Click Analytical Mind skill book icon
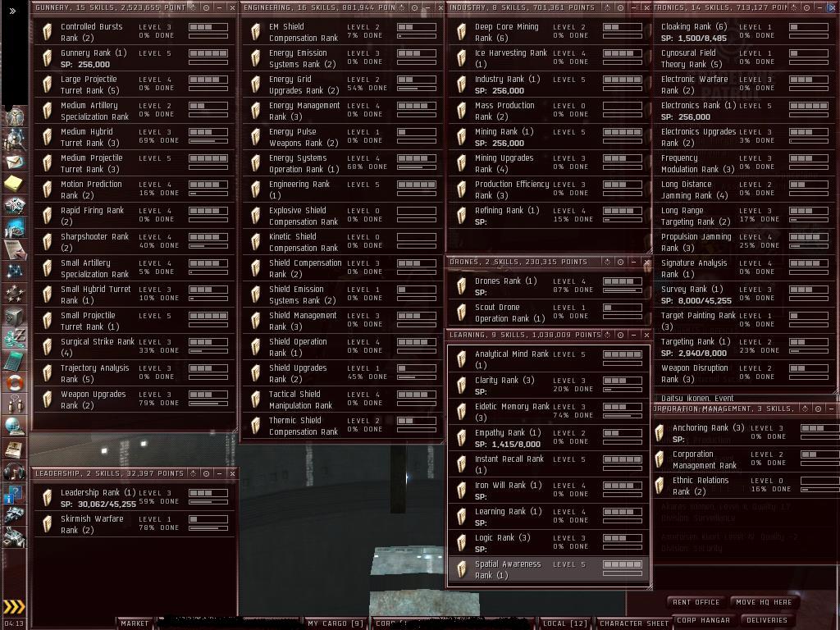The image size is (840, 630). click(461, 359)
